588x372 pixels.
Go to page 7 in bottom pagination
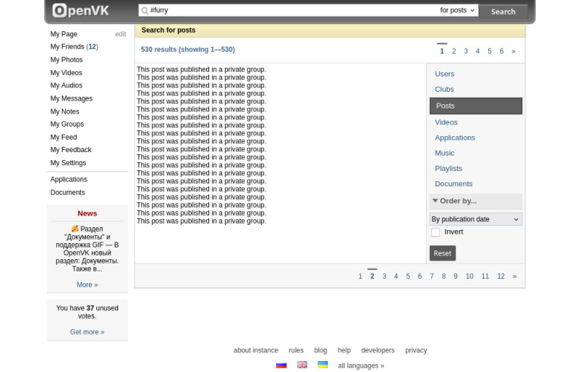(x=431, y=277)
